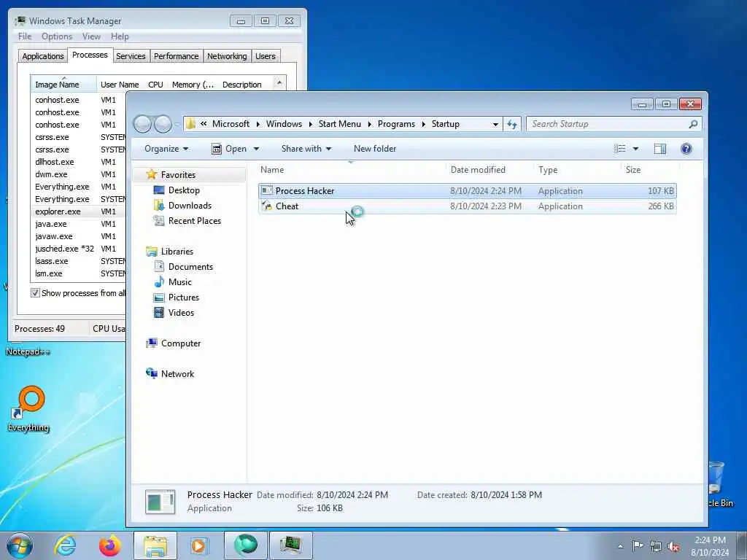
Task: Open Computer in navigation pane
Action: pos(180,343)
